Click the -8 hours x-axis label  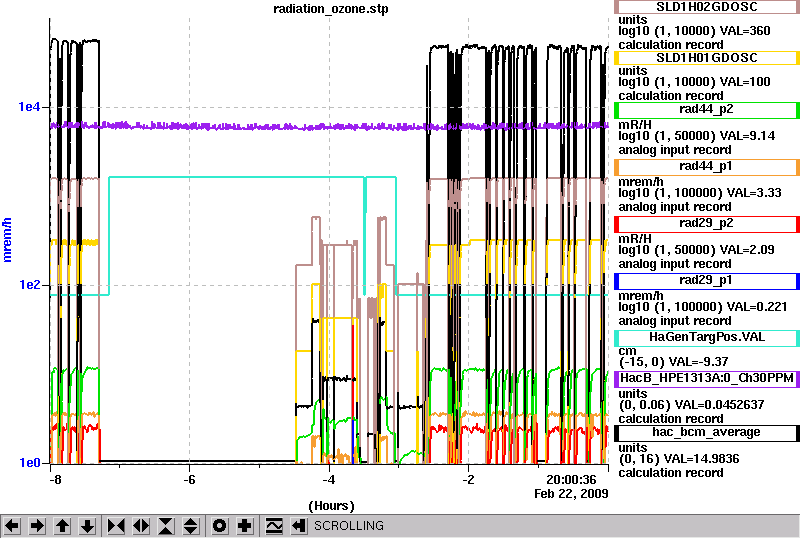tap(56, 480)
